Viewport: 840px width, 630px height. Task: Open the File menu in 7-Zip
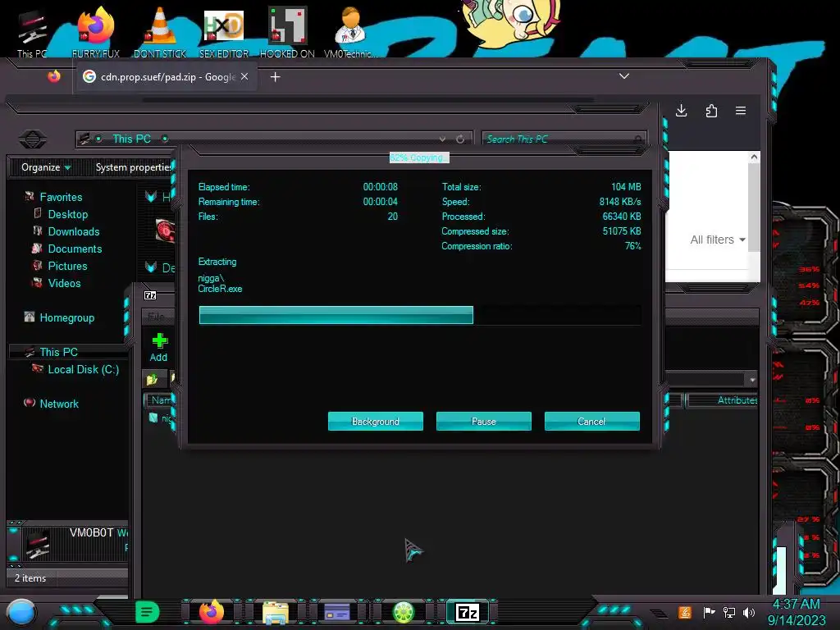(156, 316)
